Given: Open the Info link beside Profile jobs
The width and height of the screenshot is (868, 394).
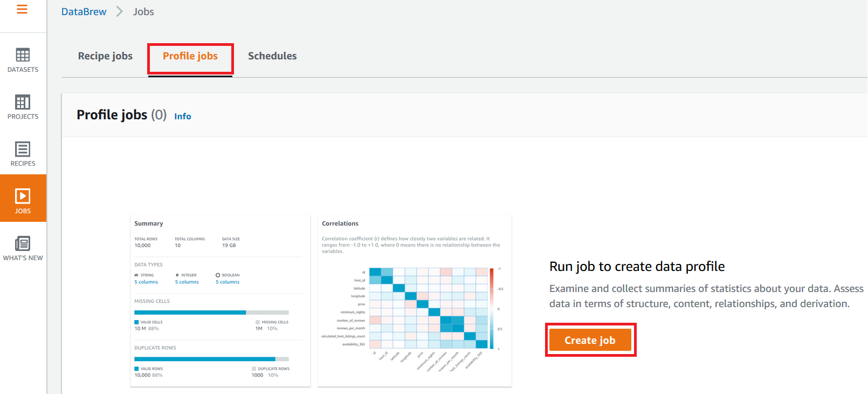Looking at the screenshot, I should click(183, 116).
